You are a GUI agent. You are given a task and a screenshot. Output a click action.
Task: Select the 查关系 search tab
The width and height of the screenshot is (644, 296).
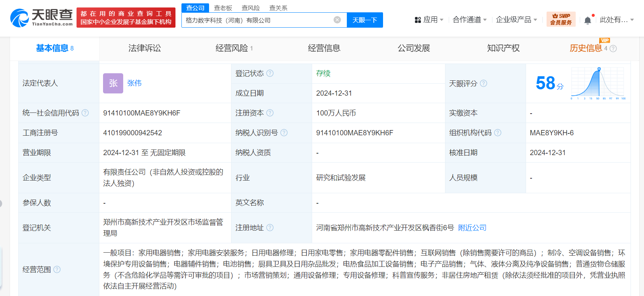[278, 8]
